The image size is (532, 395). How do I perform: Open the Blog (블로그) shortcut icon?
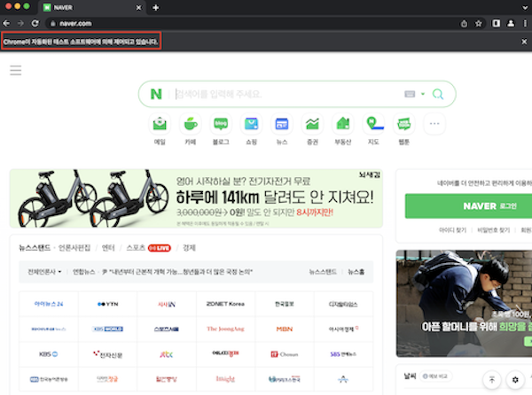click(221, 124)
